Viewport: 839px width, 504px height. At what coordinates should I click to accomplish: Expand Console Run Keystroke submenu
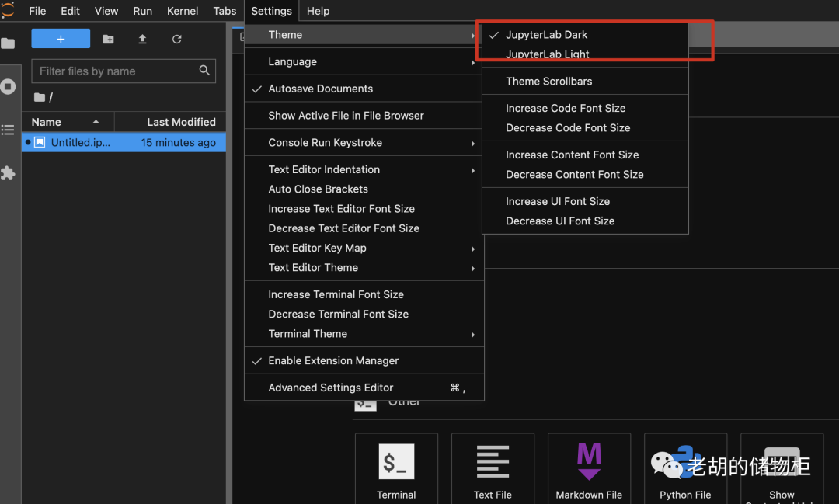click(x=364, y=143)
